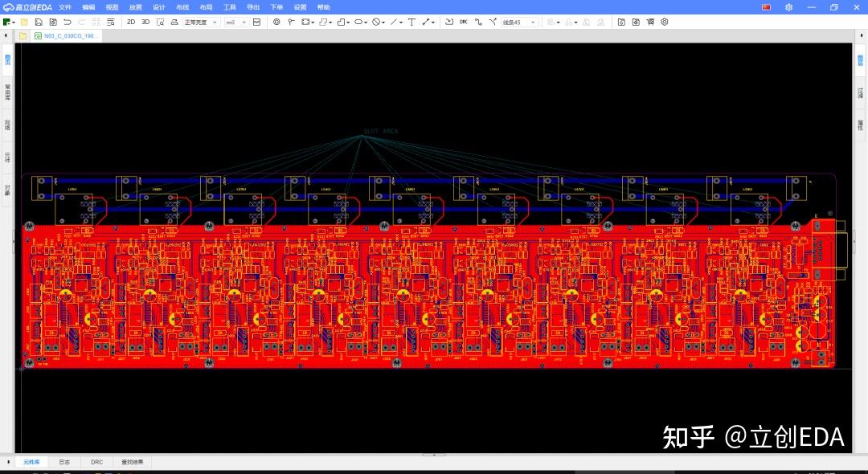Image resolution: width=868 pixels, height=474 pixels.
Task: Open the 导出 (Export) menu
Action: 253,7
